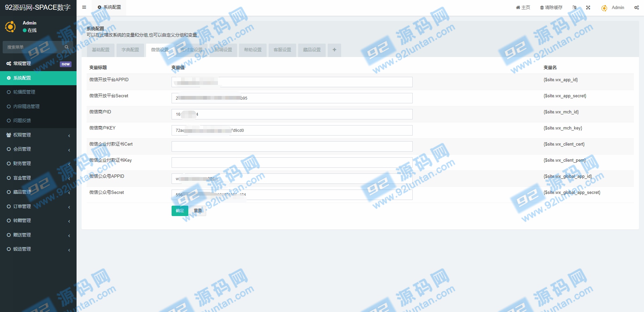This screenshot has height=312, width=644.
Task: Open 轮播图管理 in the sidebar
Action: pos(38,92)
